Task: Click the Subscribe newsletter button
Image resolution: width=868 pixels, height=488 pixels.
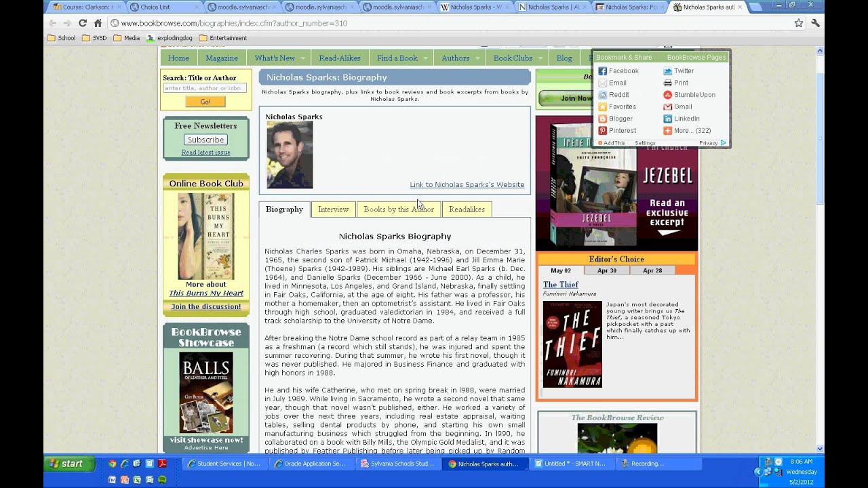Action: coord(205,140)
